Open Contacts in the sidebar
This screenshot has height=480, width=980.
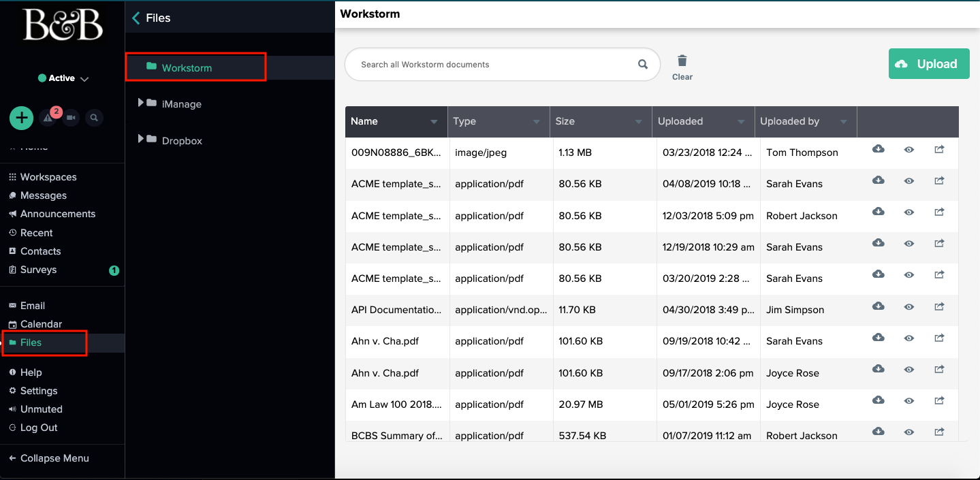35,251
